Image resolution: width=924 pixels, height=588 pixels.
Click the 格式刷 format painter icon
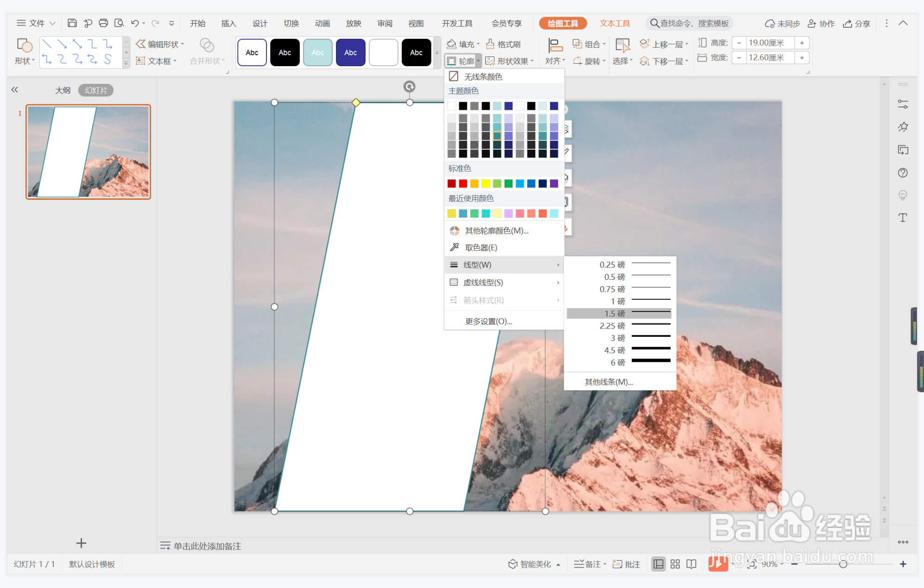[490, 44]
